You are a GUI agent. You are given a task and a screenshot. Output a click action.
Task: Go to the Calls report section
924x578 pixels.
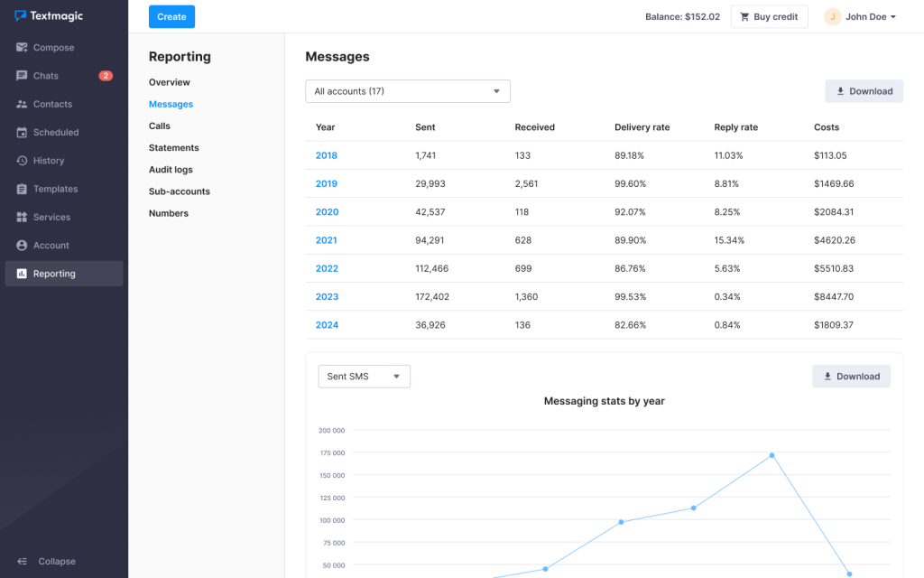pos(160,126)
